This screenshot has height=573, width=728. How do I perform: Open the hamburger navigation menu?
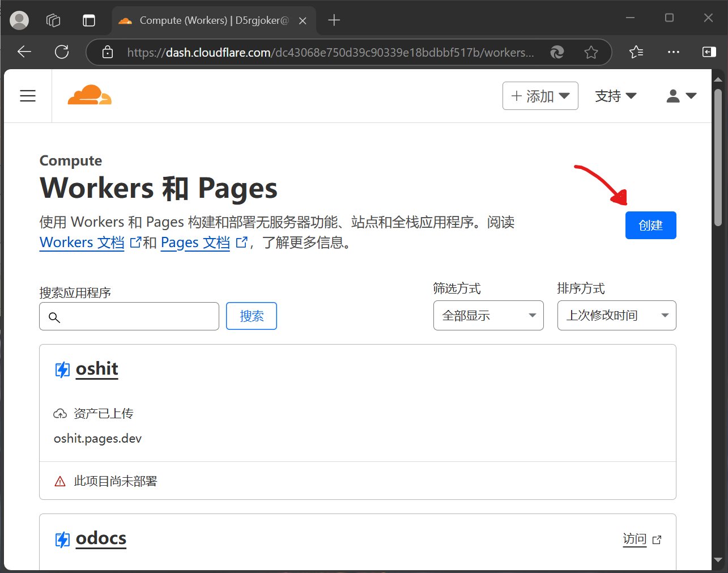click(28, 96)
